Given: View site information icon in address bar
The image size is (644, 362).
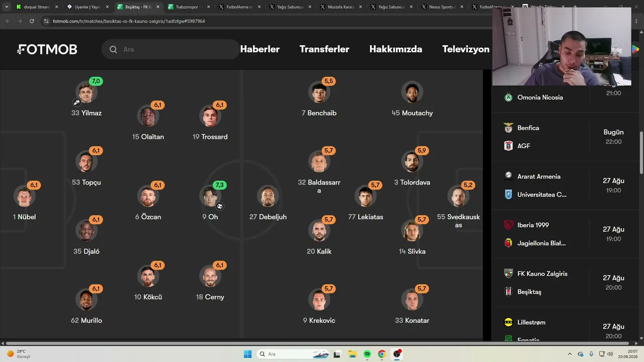Looking at the screenshot, I should tap(46, 21).
